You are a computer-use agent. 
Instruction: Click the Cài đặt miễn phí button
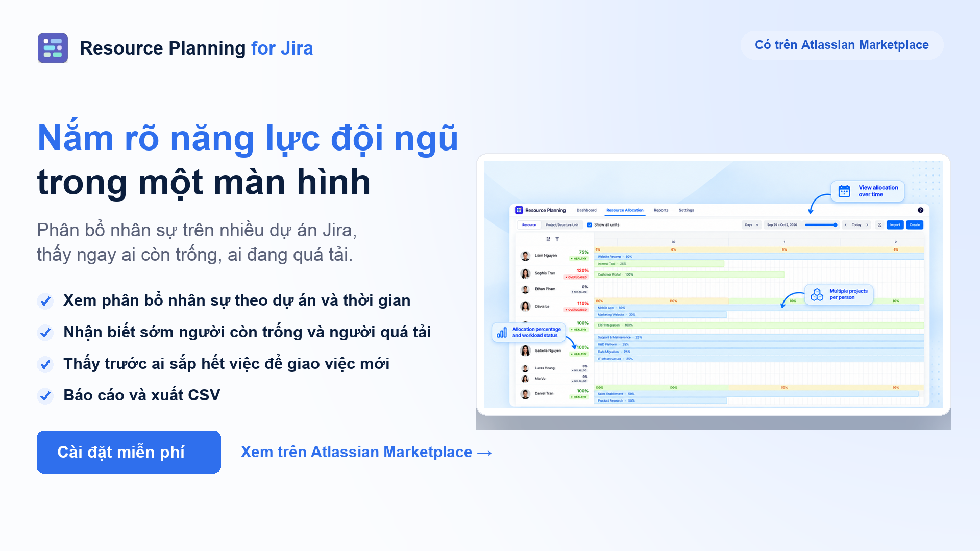pyautogui.click(x=129, y=452)
